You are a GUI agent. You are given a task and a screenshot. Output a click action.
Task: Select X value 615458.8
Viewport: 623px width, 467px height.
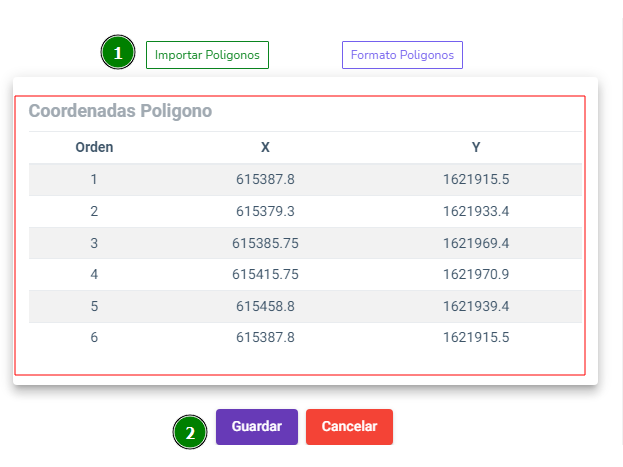click(265, 306)
